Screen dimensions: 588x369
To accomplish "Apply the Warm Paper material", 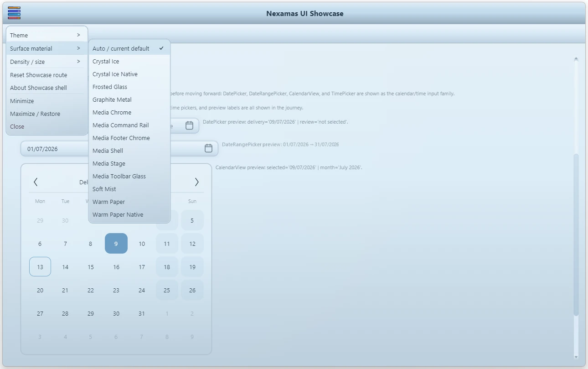I will pyautogui.click(x=129, y=202).
